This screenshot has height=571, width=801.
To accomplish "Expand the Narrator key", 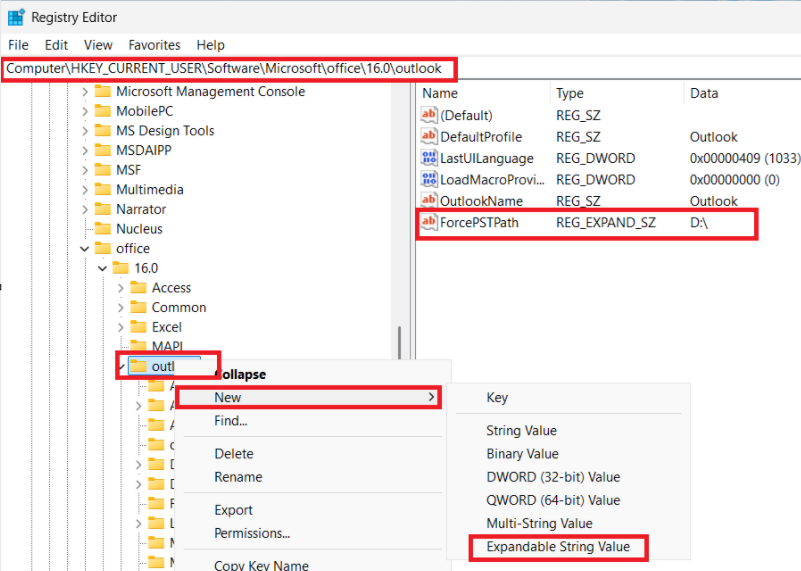I will pos(85,209).
